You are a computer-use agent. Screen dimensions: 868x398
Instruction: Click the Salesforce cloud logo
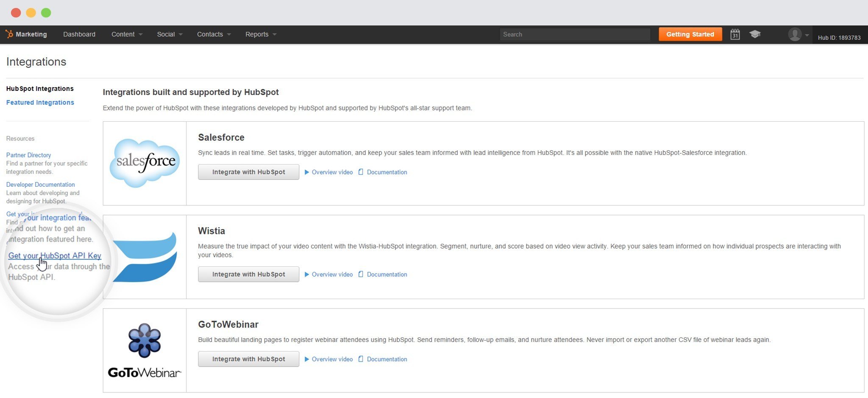coord(145,163)
